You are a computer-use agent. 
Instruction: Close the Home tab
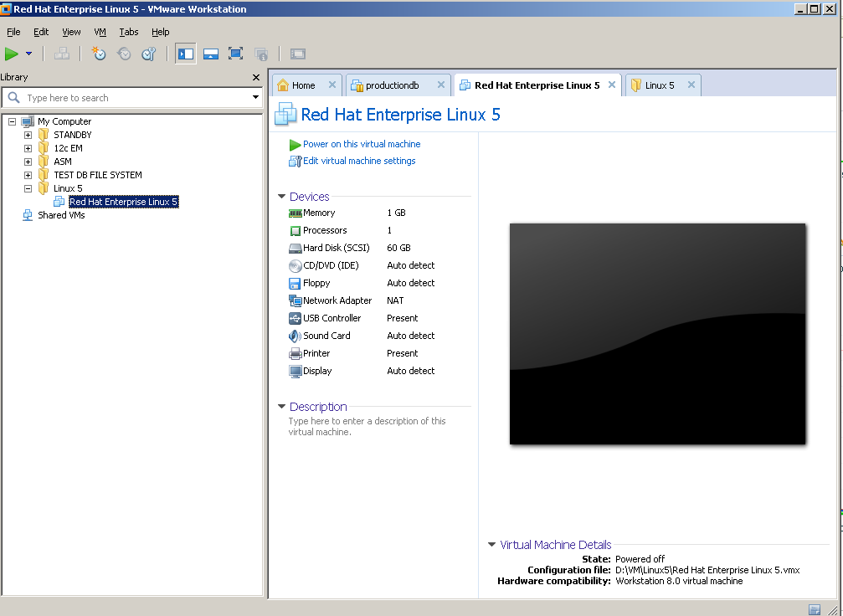point(332,85)
